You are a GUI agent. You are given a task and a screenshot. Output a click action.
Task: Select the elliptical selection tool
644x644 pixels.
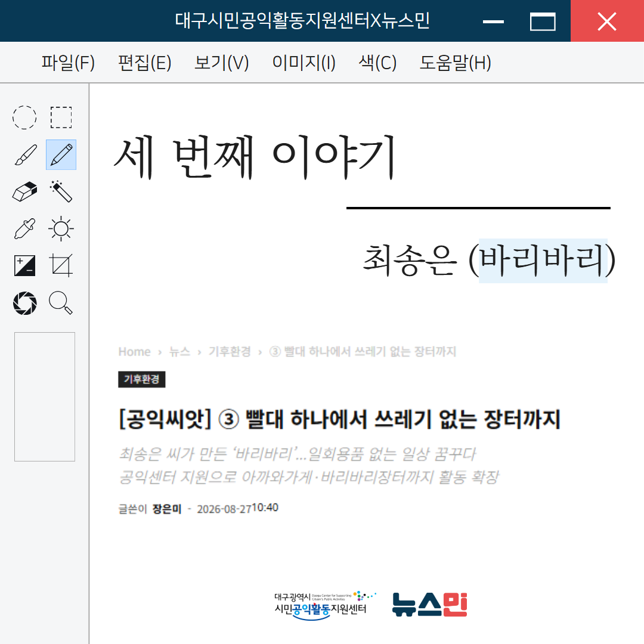[x=24, y=117]
